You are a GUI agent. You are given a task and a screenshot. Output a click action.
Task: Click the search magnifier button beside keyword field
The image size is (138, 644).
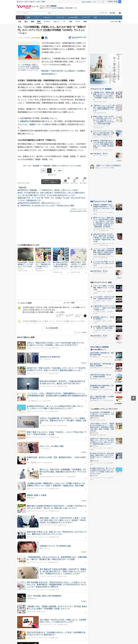(49, 13)
